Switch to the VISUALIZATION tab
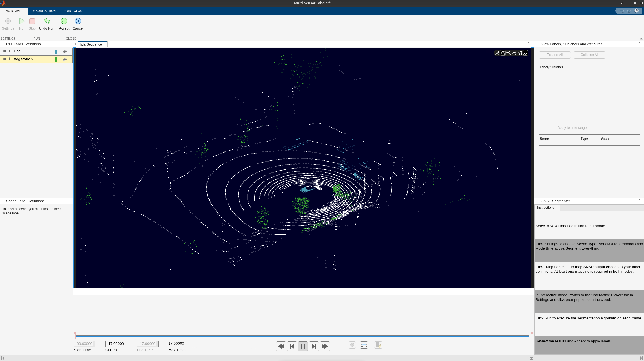This screenshot has height=361, width=644. (x=44, y=11)
